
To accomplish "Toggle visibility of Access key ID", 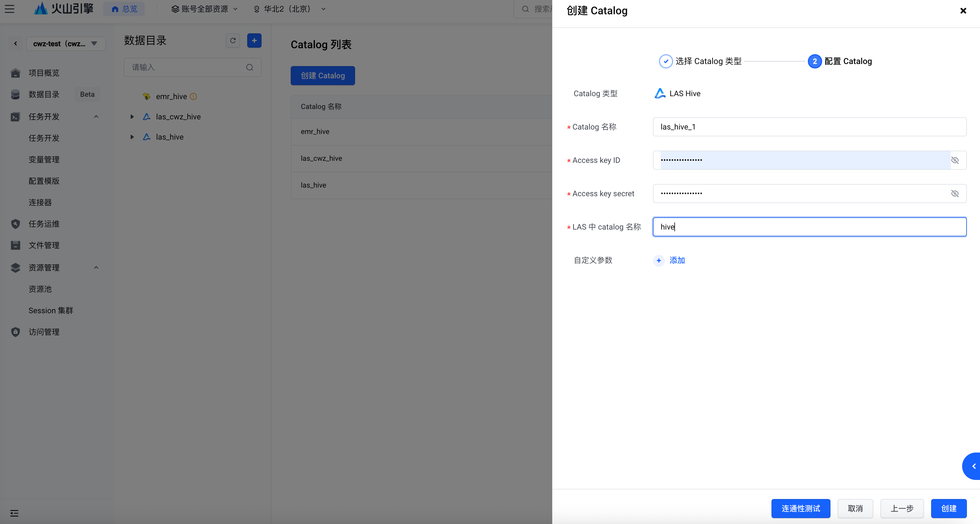I will pyautogui.click(x=954, y=160).
